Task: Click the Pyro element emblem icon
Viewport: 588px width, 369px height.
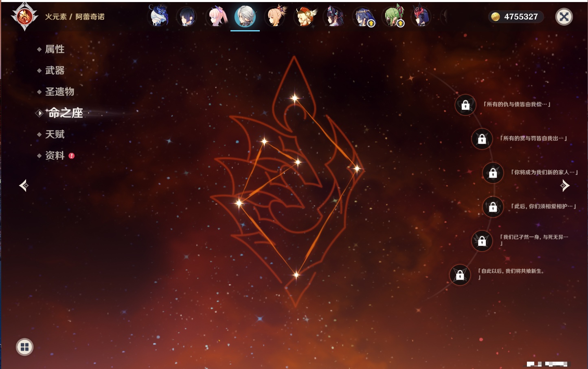Action: (x=24, y=17)
